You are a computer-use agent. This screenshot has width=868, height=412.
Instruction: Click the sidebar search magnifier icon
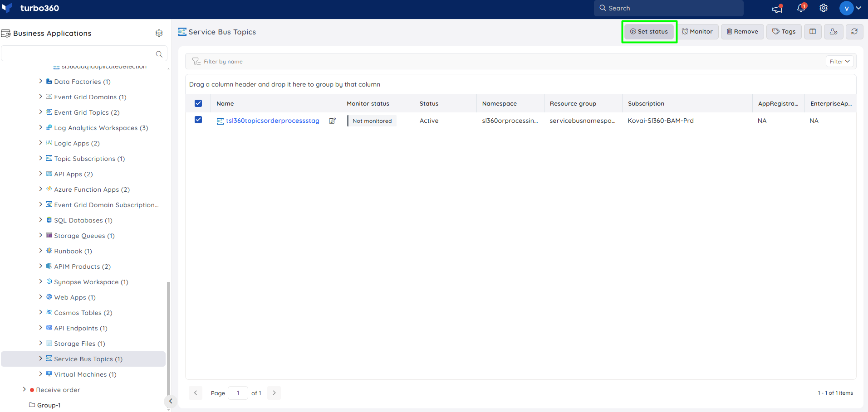(159, 54)
